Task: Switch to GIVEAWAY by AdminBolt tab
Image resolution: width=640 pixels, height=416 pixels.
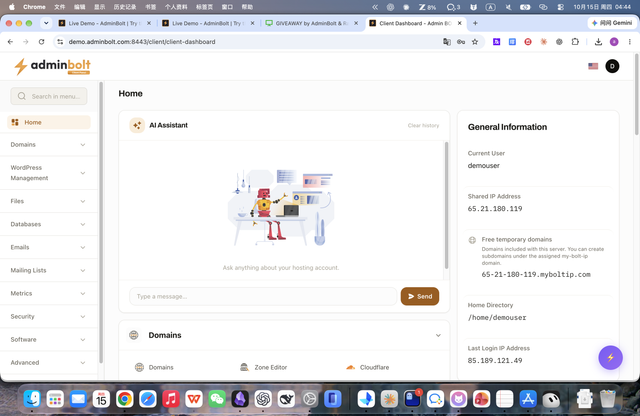Action: pos(312,23)
